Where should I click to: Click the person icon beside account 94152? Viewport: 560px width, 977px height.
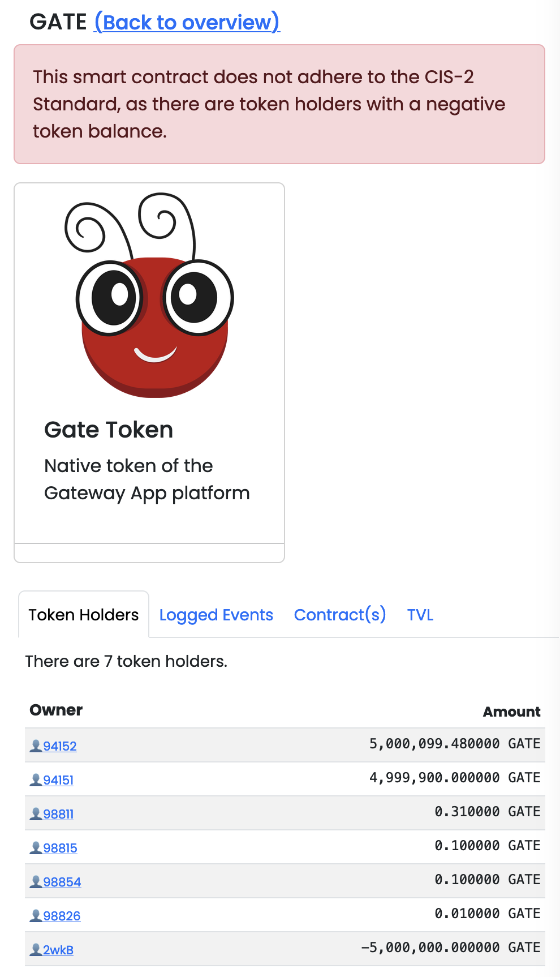click(36, 746)
